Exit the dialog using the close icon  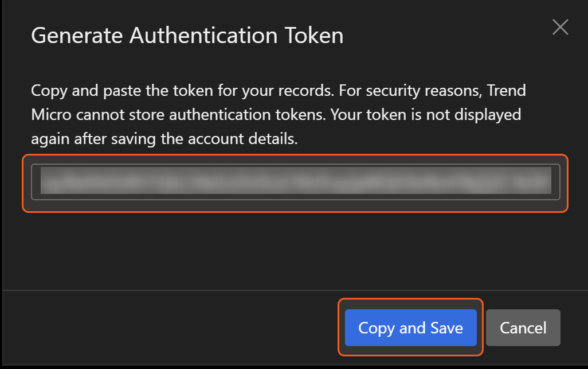point(560,27)
